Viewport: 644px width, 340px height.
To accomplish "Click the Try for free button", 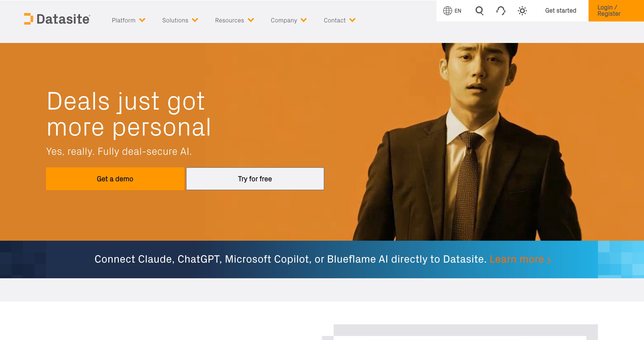I will click(x=255, y=179).
